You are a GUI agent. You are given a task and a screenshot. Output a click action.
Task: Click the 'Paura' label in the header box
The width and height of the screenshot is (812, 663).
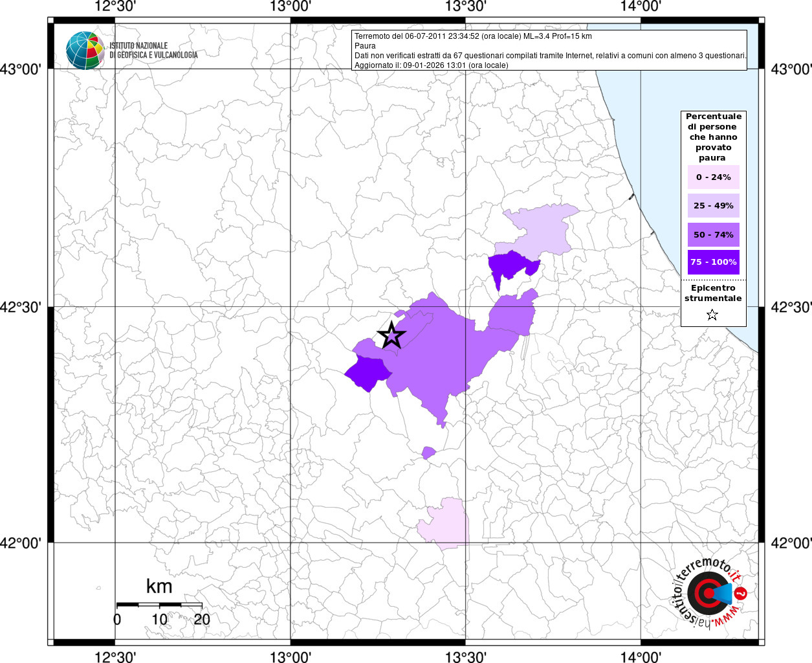pos(365,46)
